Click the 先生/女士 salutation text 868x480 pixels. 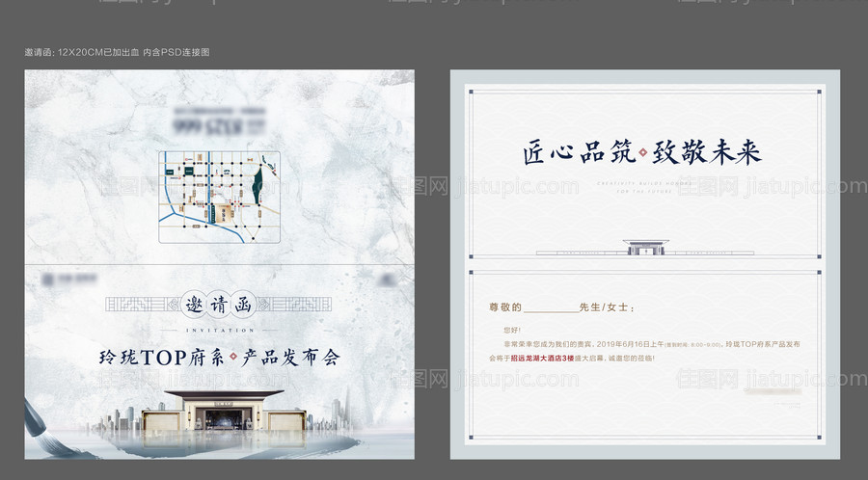(x=606, y=308)
